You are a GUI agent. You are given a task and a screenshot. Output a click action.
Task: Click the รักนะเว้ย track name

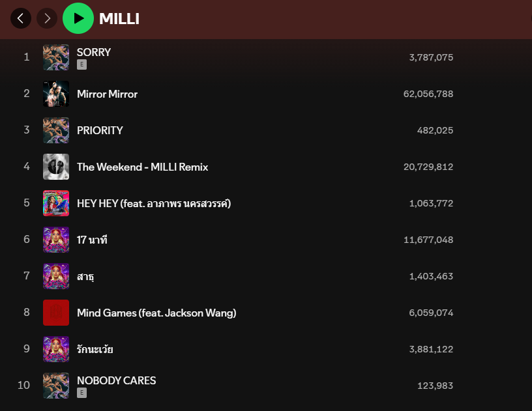(95, 349)
